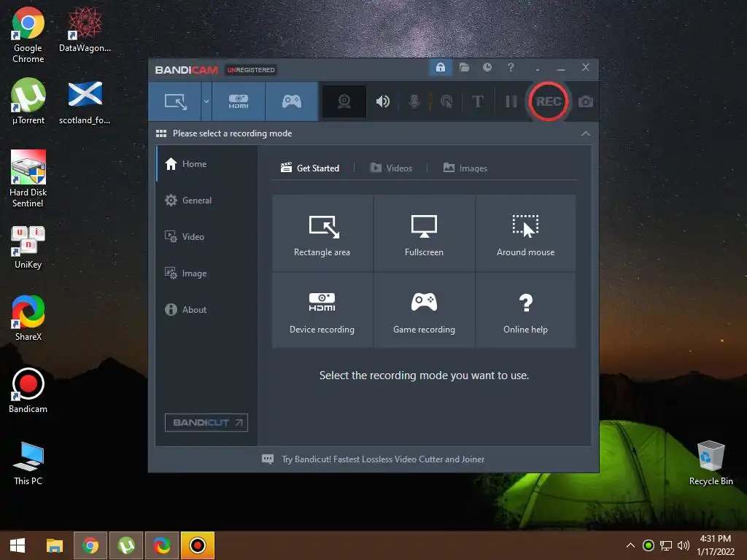Choose the Rectangle area tile
The height and width of the screenshot is (560, 747).
[x=322, y=233]
